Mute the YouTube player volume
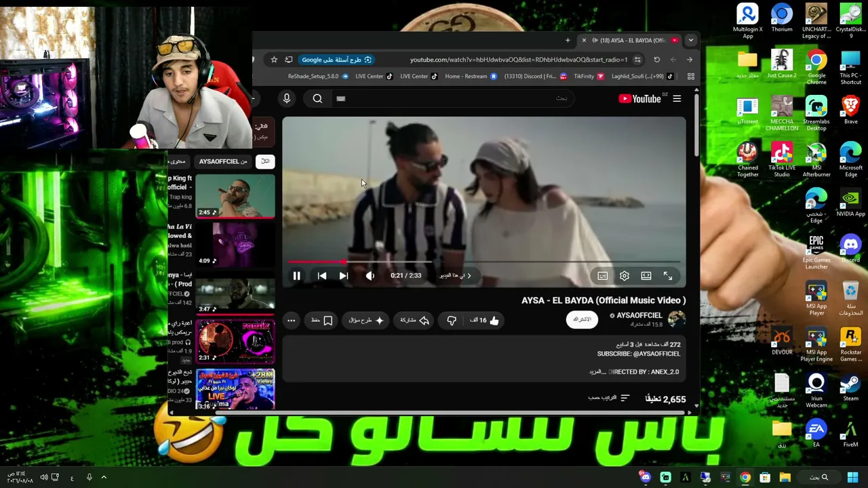Viewport: 868px width, 488px height. click(370, 276)
